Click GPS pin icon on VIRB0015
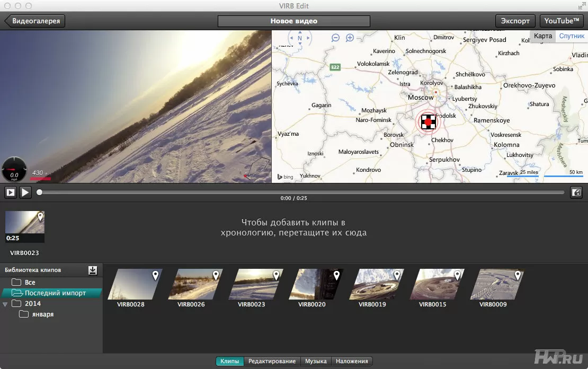The width and height of the screenshot is (588, 369). point(457,276)
